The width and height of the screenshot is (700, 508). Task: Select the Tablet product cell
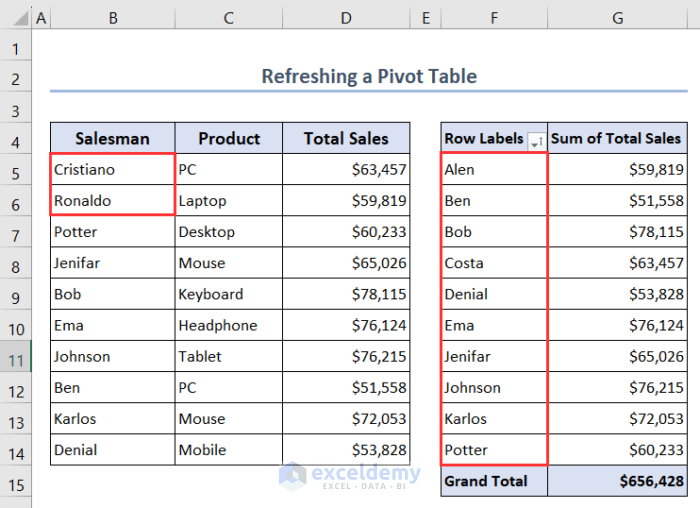point(229,356)
